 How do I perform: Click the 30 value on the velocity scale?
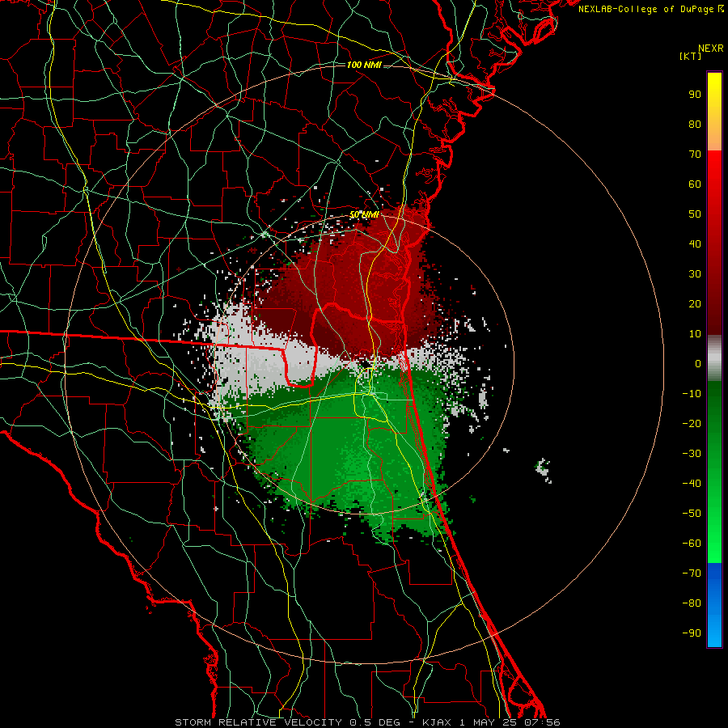[x=695, y=274]
